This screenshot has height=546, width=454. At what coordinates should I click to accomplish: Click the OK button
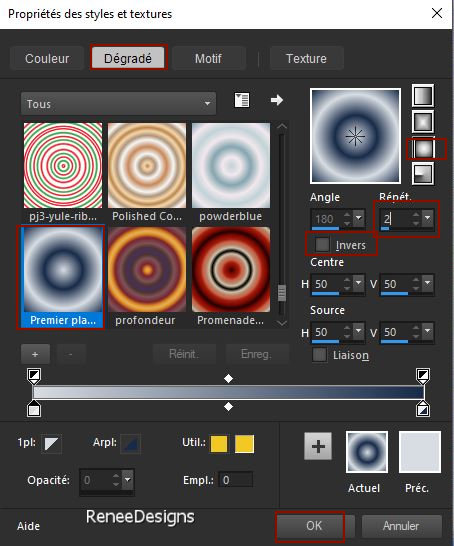[314, 526]
